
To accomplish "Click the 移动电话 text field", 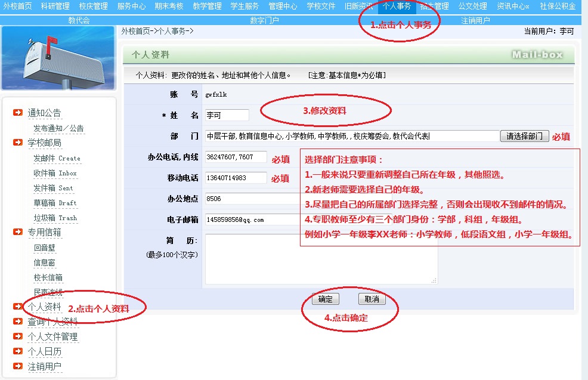I will 236,178.
